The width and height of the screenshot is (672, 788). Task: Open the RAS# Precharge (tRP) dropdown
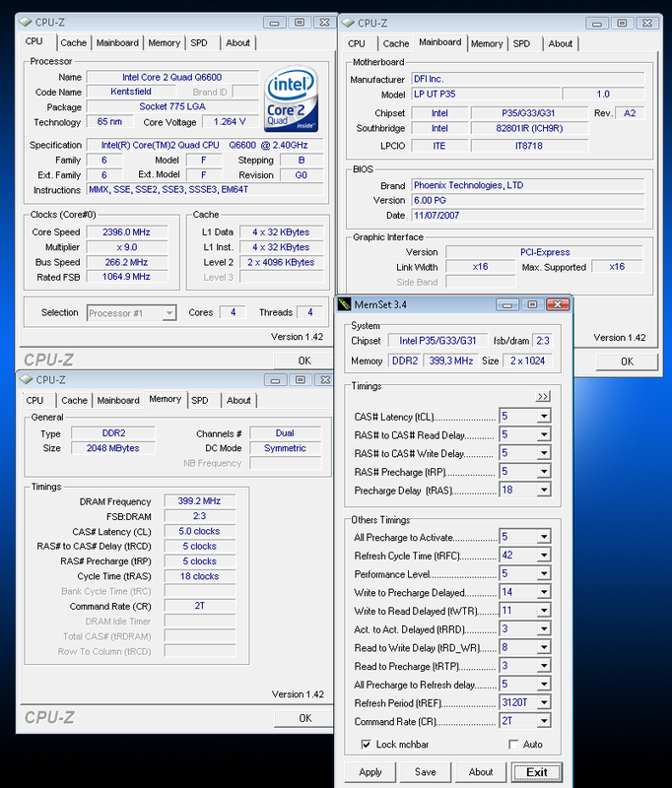coord(544,472)
